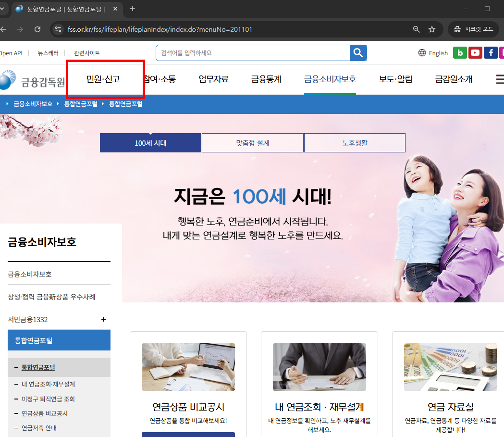
Task: Expand 서민금융1332 using the plus sign
Action: click(x=104, y=319)
